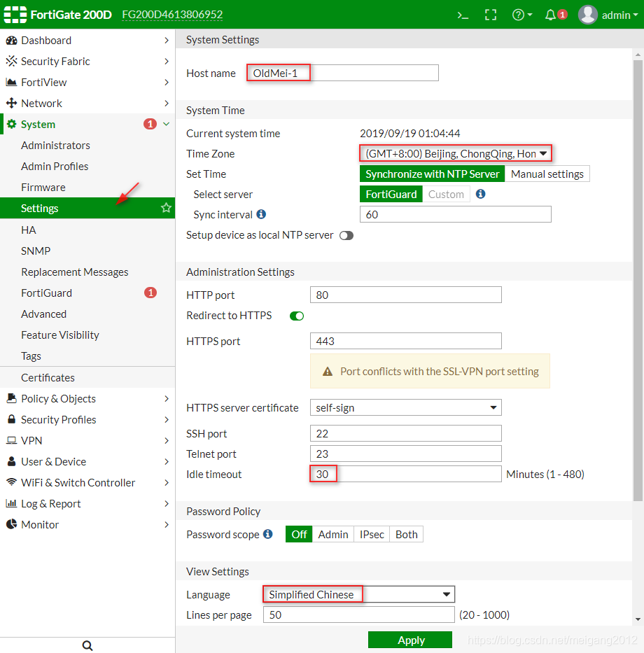Screen dimensions: 644x653
Task: Expand the VPN menu chevron
Action: (x=166, y=441)
